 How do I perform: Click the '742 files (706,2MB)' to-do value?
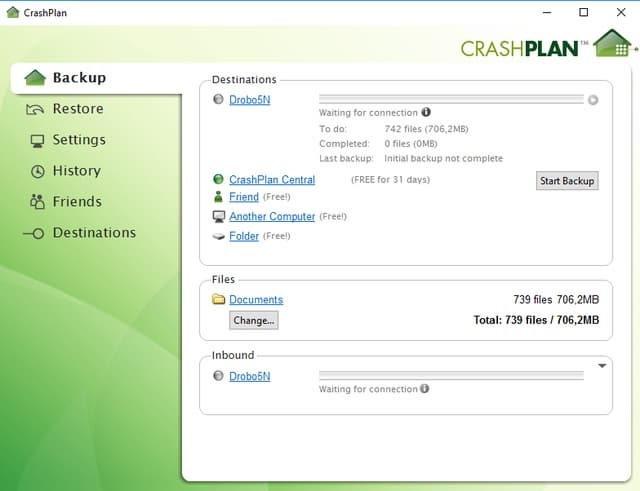pos(426,129)
